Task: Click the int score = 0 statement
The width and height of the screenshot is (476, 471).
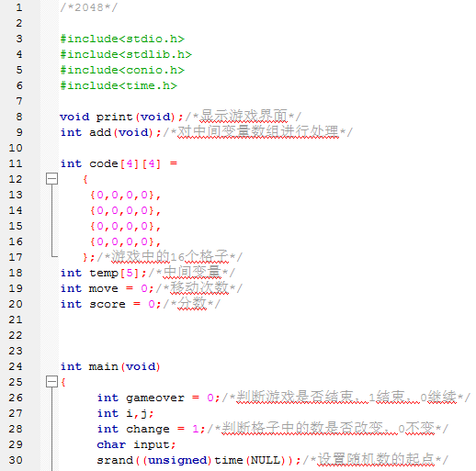Action: point(110,304)
